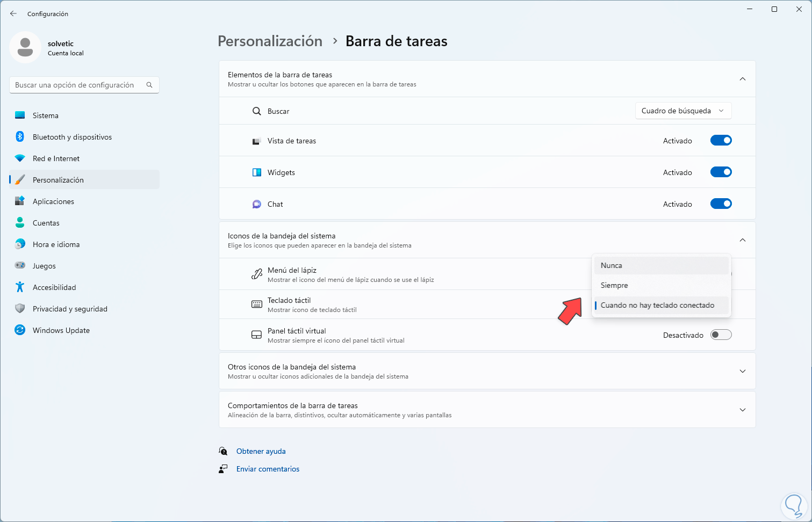Open Privacidad y seguridad settings
The height and width of the screenshot is (522, 812).
pyautogui.click(x=70, y=309)
